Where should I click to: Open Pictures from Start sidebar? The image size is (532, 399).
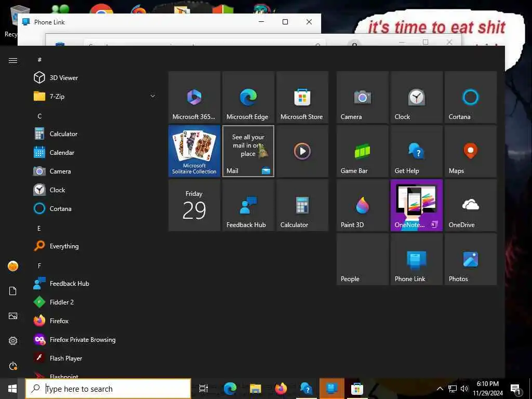tap(13, 316)
